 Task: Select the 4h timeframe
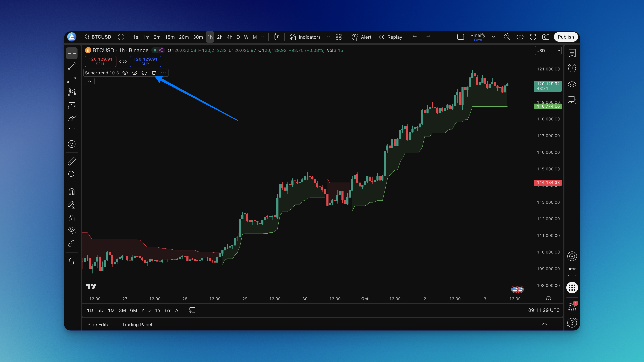click(x=229, y=37)
